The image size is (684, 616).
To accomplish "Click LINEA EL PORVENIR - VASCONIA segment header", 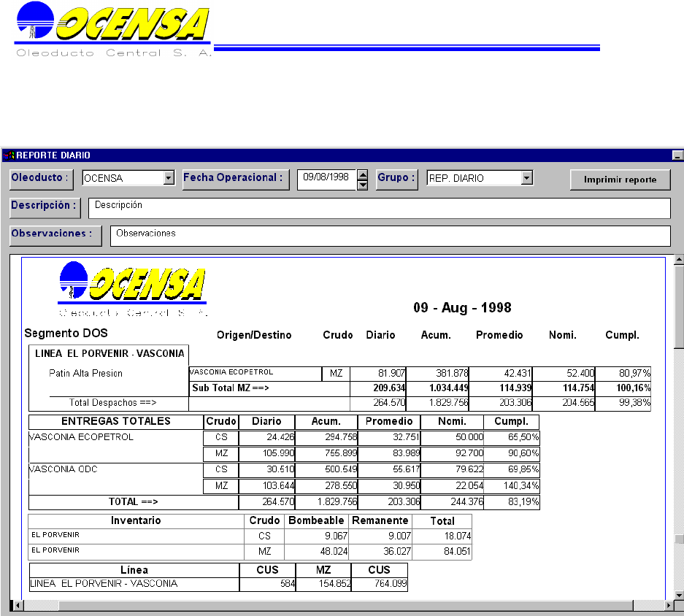I will point(109,353).
